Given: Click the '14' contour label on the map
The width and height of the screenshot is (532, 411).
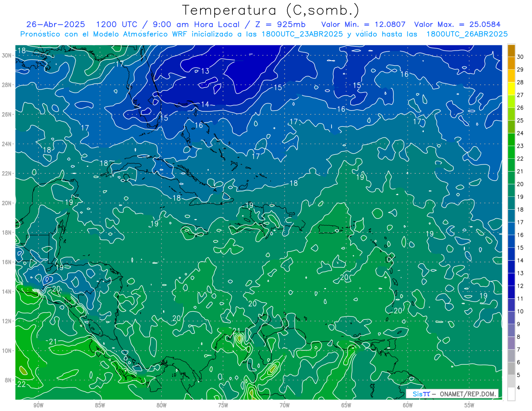Looking at the screenshot, I should [205, 104].
